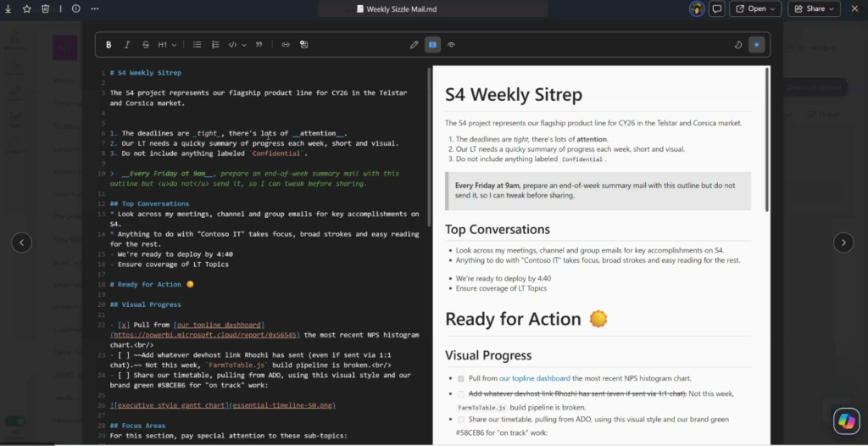
Task: Switch to preview-only view with eye icon
Action: pos(452,44)
